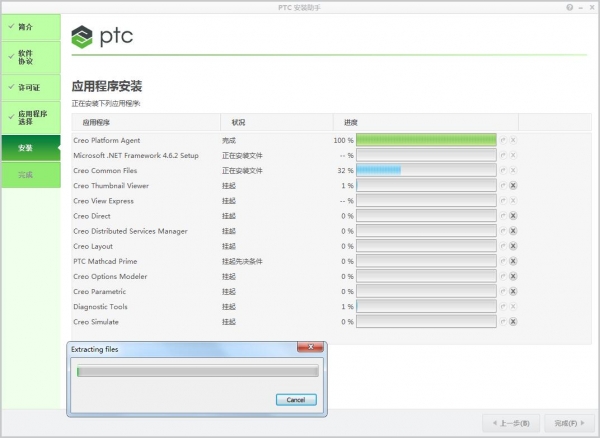Go to the 许可证 step in sidebar
Screen dimensions: 600x438
tap(31, 88)
